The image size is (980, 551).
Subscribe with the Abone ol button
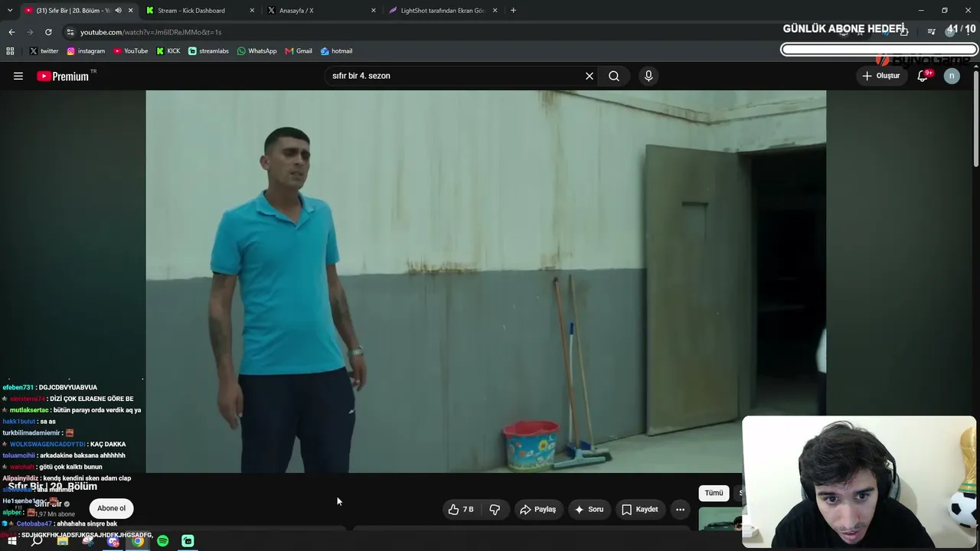[x=111, y=508]
